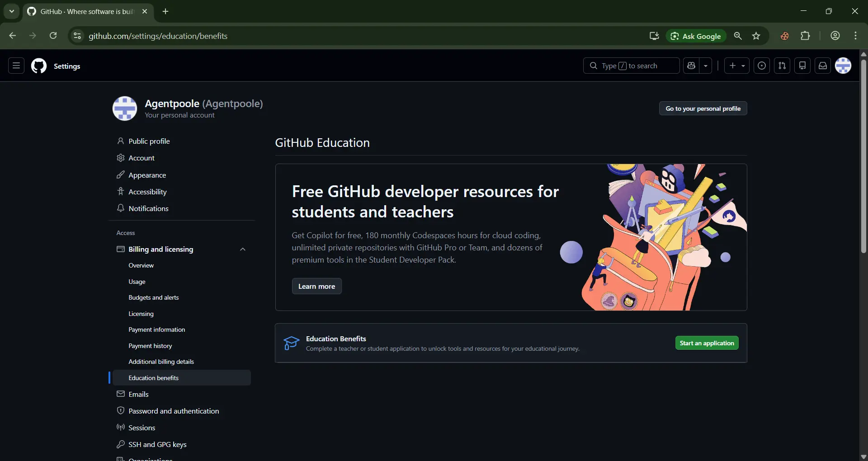Open the global navigation hamburger menu
Viewport: 868px width, 461px height.
16,66
